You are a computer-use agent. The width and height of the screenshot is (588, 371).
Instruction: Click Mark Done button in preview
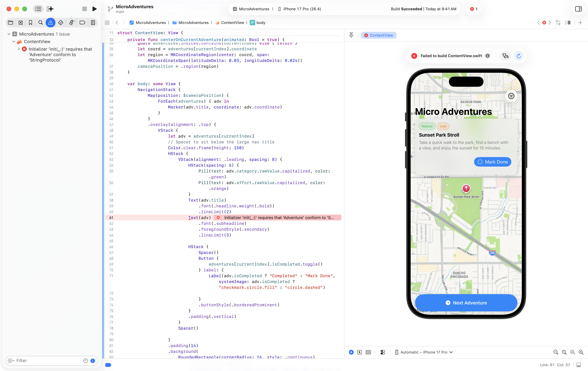[493, 162]
